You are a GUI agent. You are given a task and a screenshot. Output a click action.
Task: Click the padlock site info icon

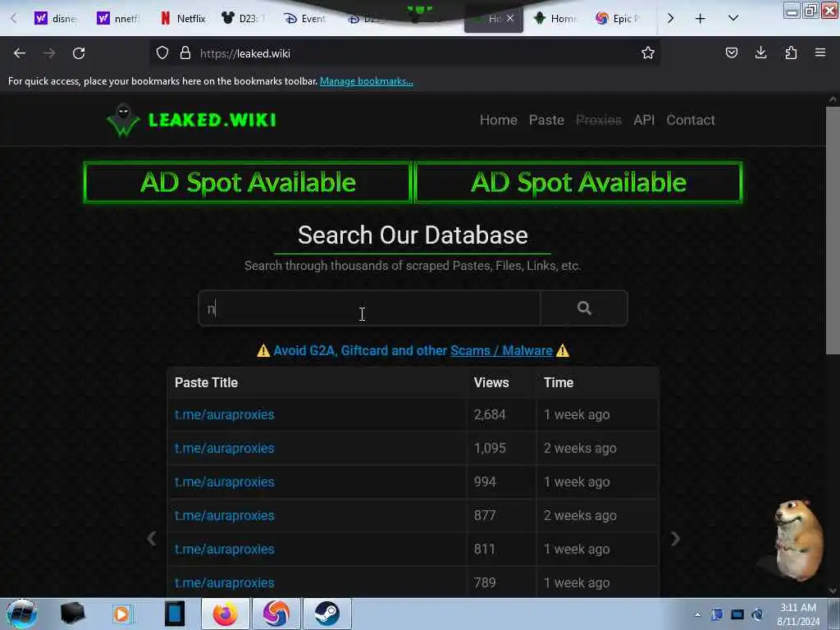pos(185,53)
